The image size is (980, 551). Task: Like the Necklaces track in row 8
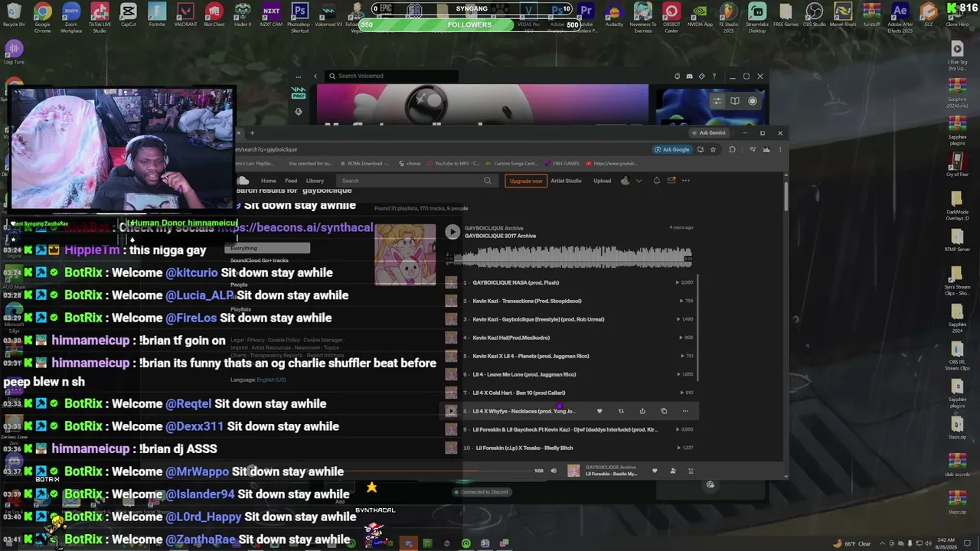(599, 411)
